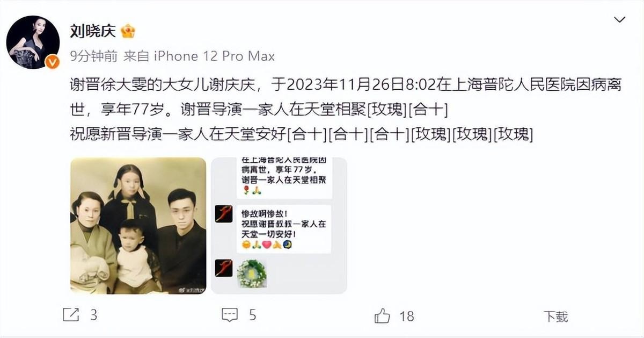
Task: Click the 9分钟前 timestamp
Action: (93, 56)
